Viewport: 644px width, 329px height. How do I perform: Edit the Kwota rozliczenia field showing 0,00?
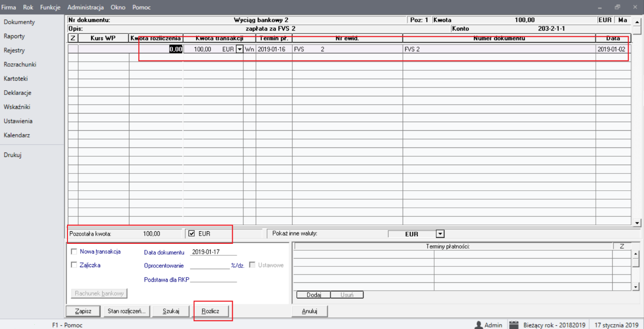click(156, 49)
